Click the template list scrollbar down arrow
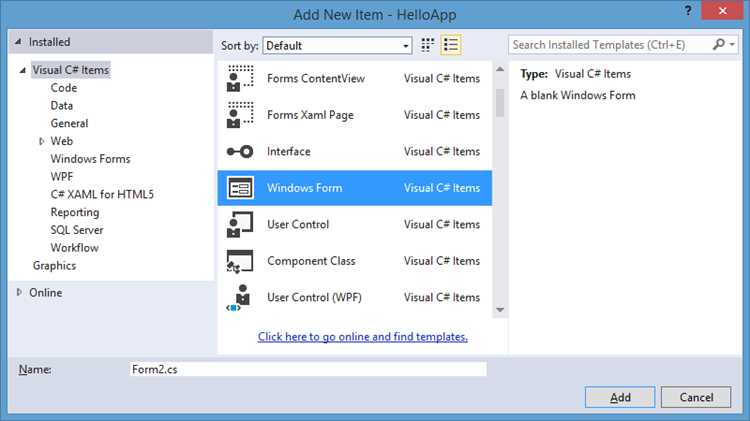Image resolution: width=750 pixels, height=421 pixels. (x=500, y=310)
